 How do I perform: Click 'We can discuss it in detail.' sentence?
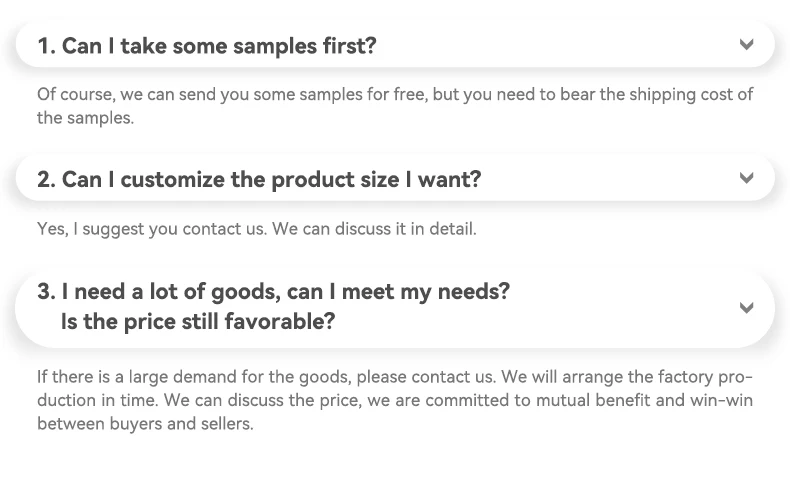click(x=374, y=229)
